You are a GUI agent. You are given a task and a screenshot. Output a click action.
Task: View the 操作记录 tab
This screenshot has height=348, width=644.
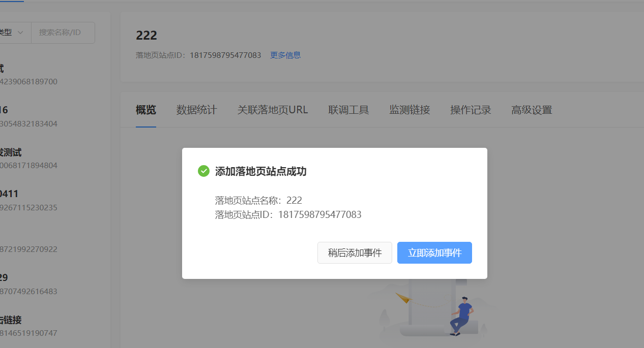[471, 110]
